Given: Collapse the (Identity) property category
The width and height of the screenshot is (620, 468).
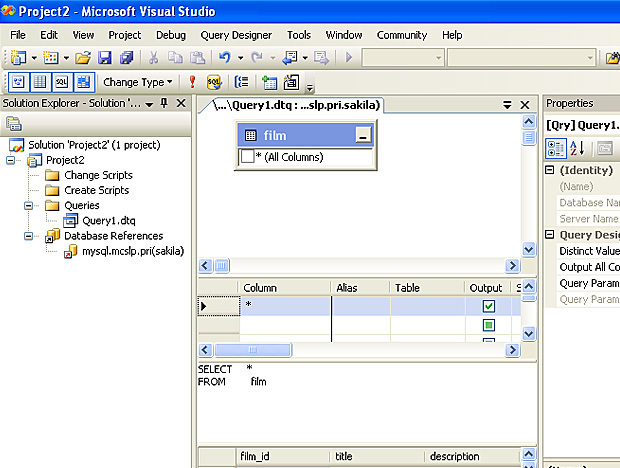Looking at the screenshot, I should pyautogui.click(x=550, y=170).
